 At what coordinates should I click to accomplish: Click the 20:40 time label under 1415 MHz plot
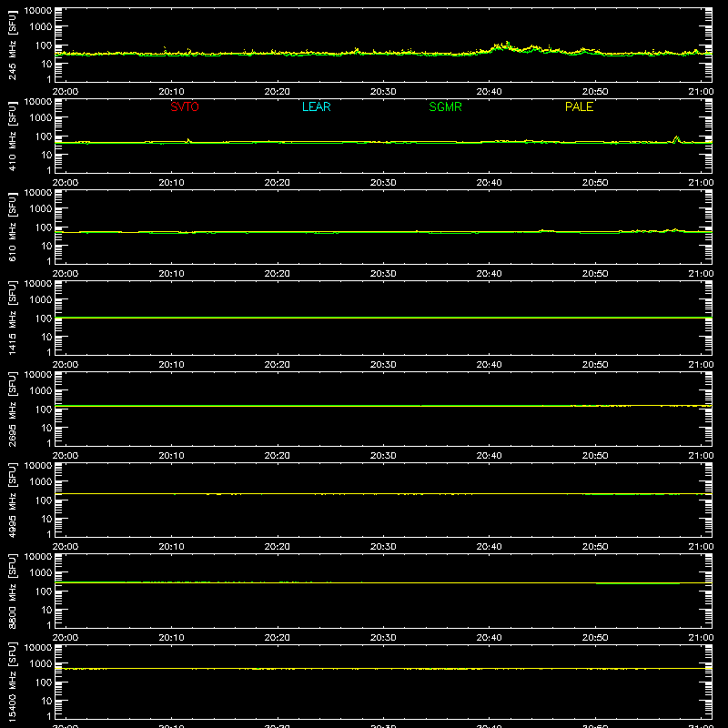[x=489, y=365]
